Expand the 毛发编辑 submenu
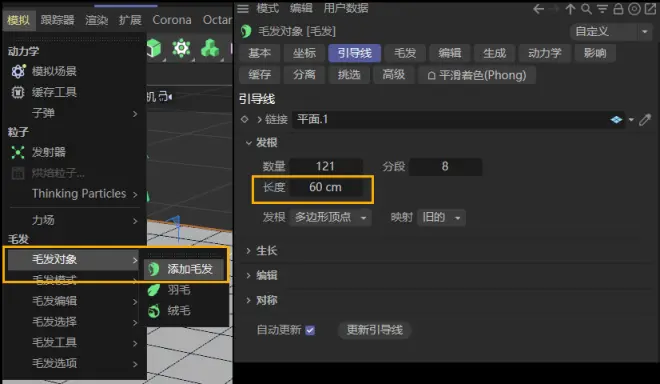 point(135,301)
